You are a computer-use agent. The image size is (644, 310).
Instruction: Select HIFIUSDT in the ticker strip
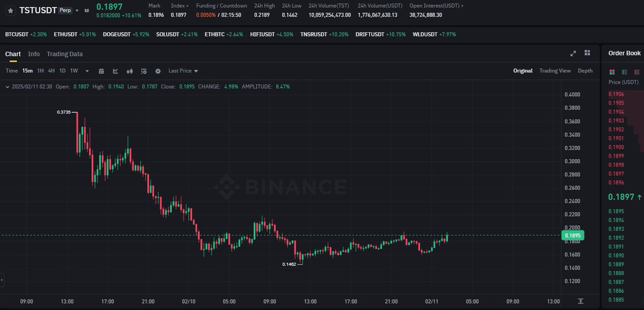click(272, 34)
